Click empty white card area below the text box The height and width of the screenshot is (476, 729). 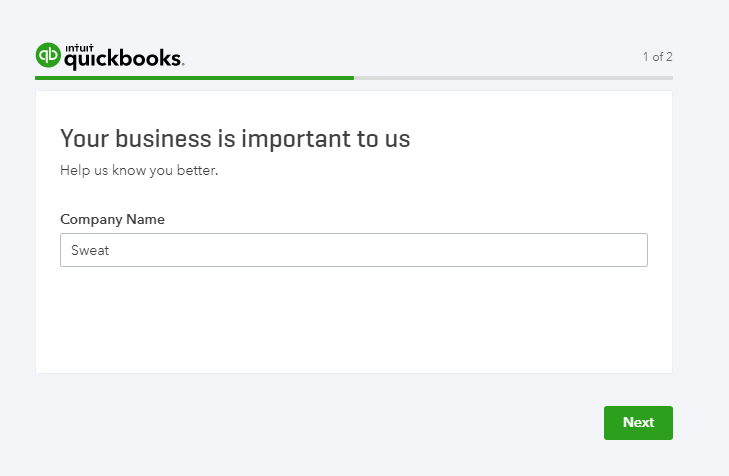354,321
